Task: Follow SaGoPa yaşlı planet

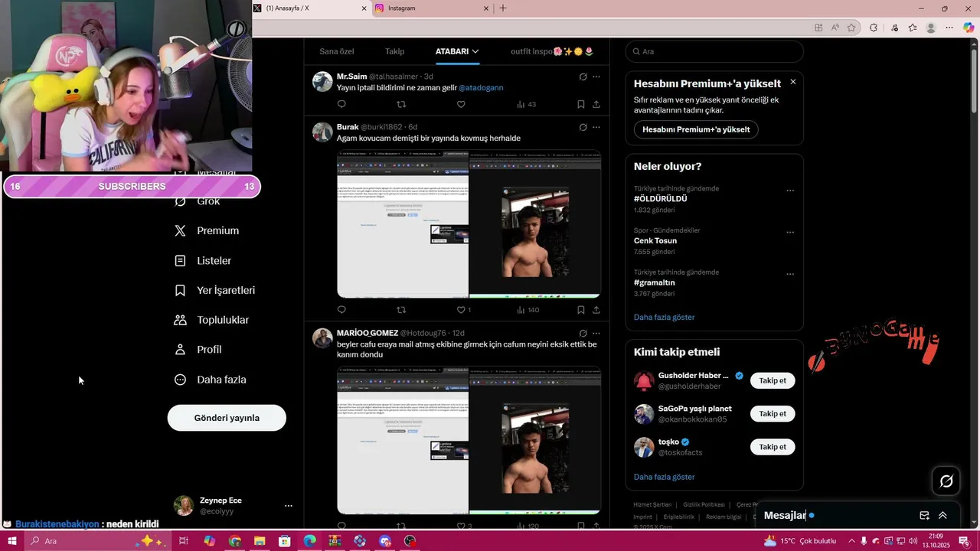Action: pos(773,413)
